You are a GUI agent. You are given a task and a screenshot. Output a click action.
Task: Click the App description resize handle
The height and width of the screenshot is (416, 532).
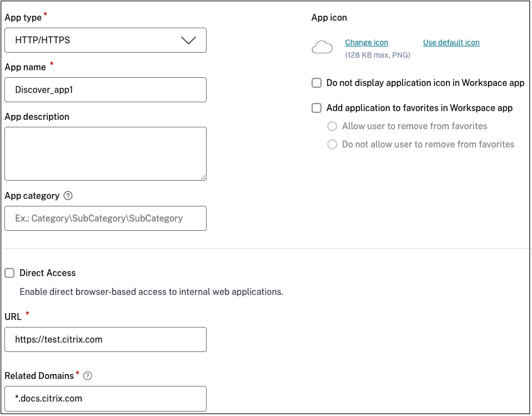click(x=203, y=177)
